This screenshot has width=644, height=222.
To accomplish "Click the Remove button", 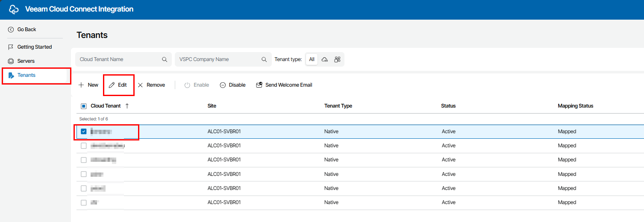I will 151,85.
